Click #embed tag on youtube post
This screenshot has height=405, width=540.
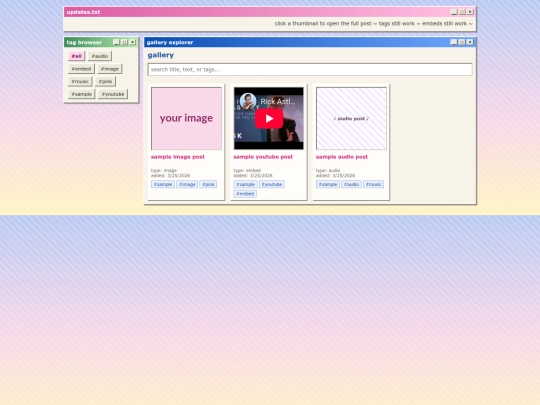point(245,194)
